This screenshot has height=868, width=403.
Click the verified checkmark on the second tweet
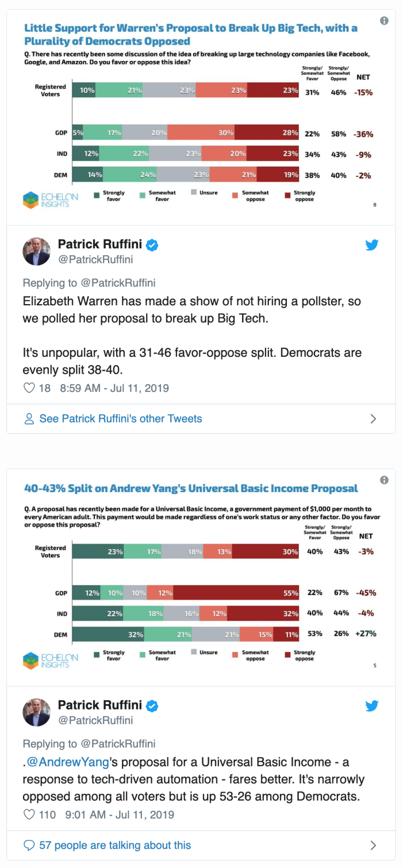tap(152, 706)
